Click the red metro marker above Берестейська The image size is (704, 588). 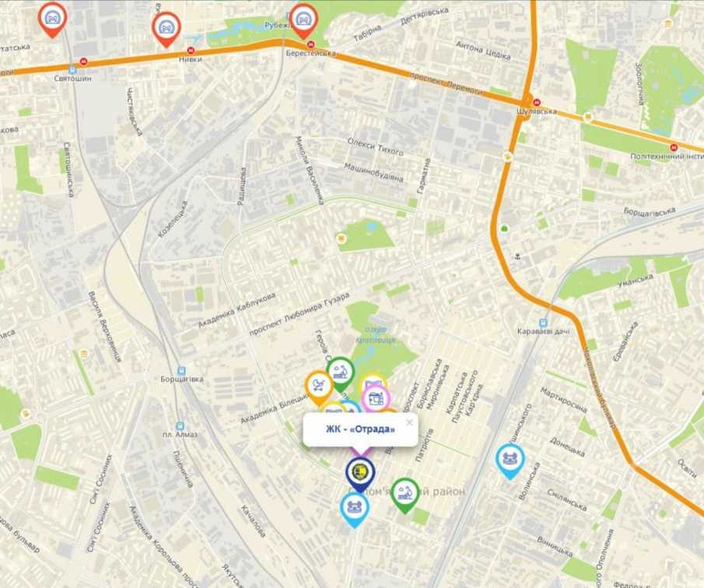304,21
